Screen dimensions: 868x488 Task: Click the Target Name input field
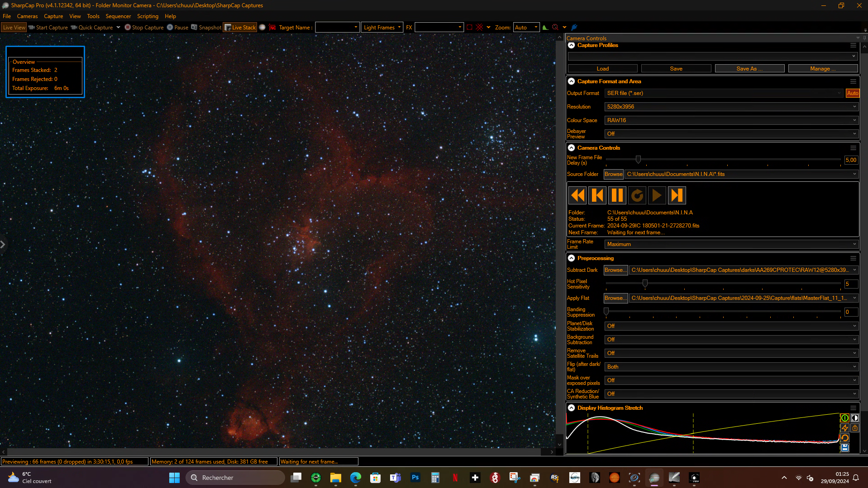(337, 28)
